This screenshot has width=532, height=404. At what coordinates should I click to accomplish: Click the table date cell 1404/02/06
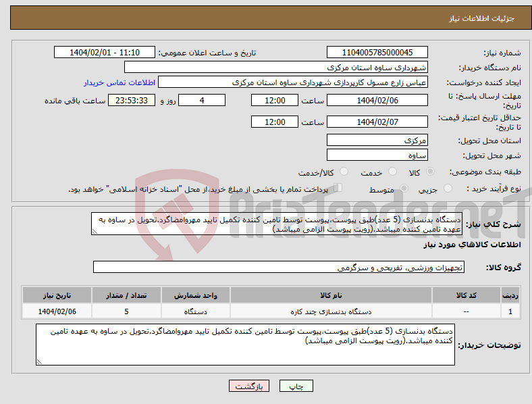pyautogui.click(x=57, y=311)
